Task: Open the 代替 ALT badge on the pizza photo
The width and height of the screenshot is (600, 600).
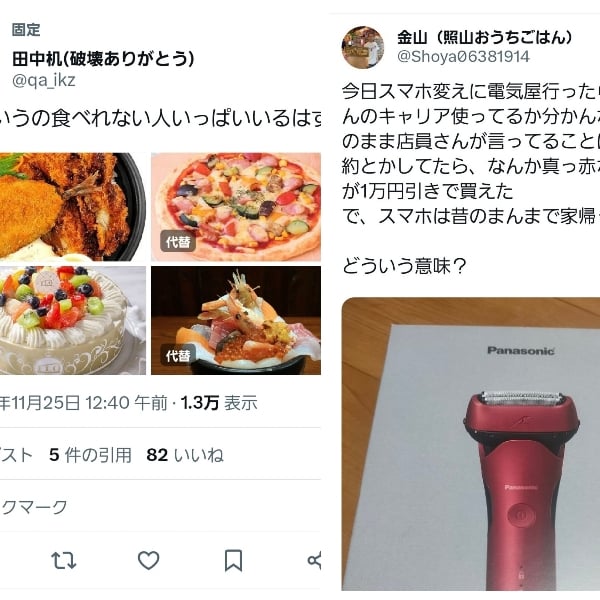Action: click(178, 241)
